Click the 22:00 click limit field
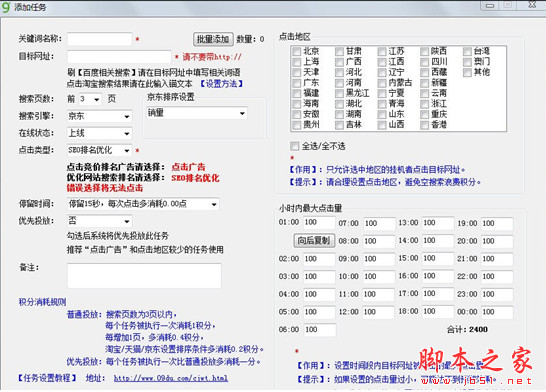546x392 pixels. [497, 276]
